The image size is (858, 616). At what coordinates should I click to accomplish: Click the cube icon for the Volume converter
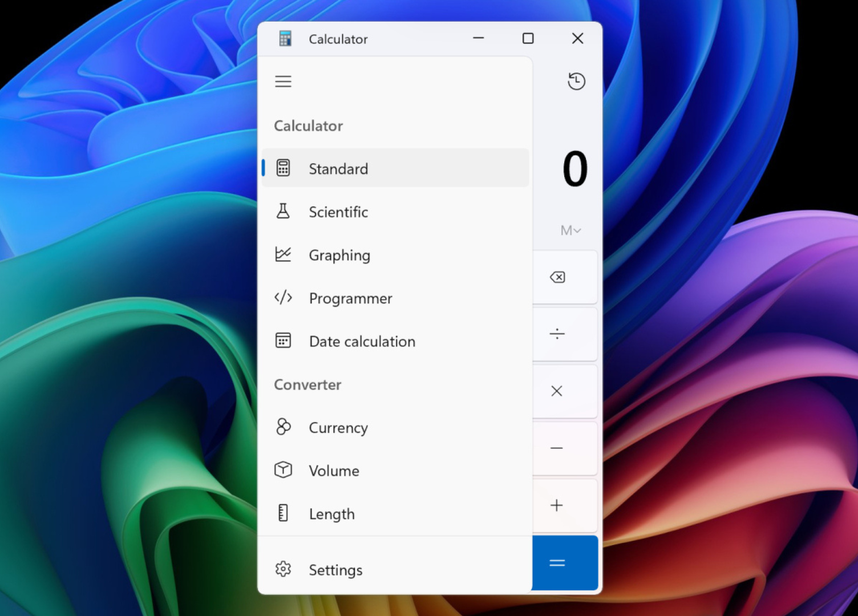pos(283,470)
